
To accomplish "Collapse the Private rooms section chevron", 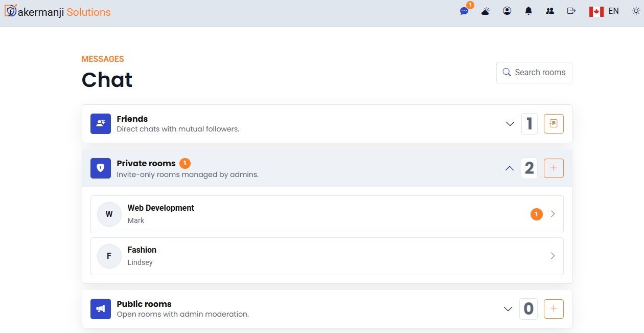I will [x=510, y=168].
